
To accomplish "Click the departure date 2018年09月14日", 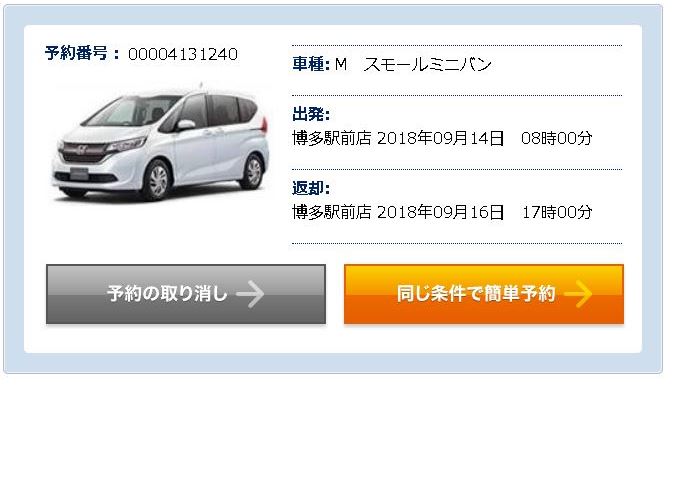I will 440,138.
